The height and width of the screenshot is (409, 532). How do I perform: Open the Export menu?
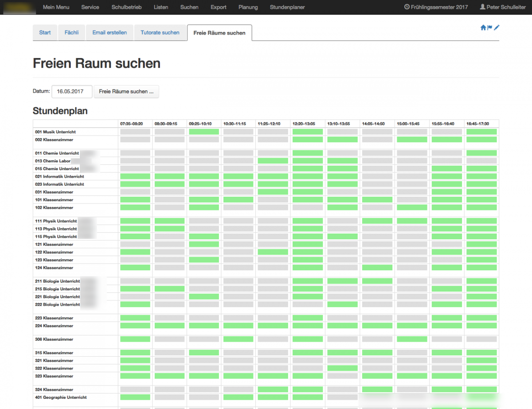219,7
